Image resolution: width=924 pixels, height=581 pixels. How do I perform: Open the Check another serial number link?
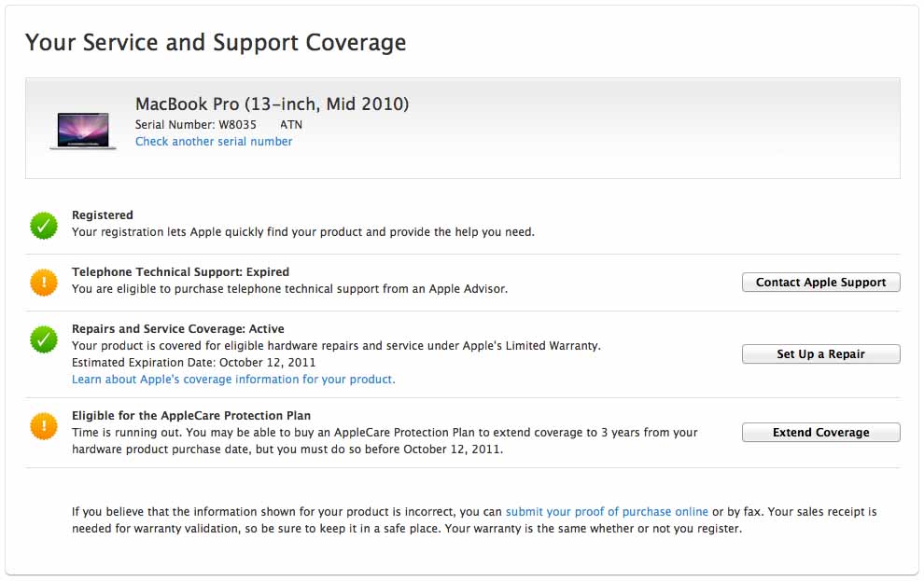point(214,142)
